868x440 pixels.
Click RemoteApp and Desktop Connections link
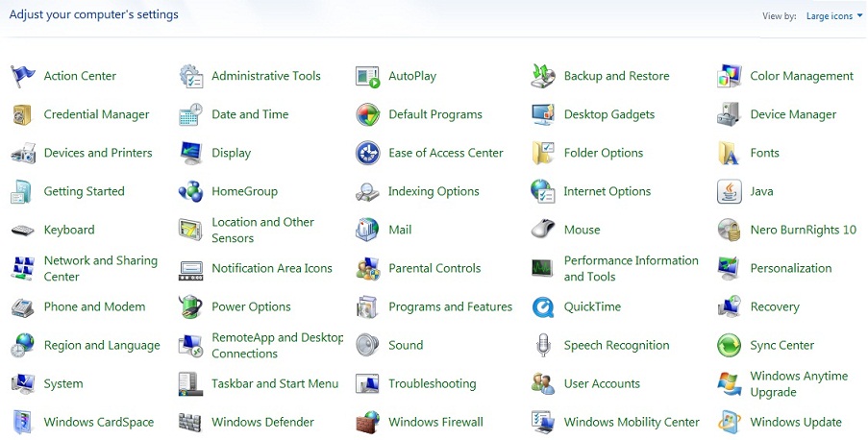(x=278, y=345)
